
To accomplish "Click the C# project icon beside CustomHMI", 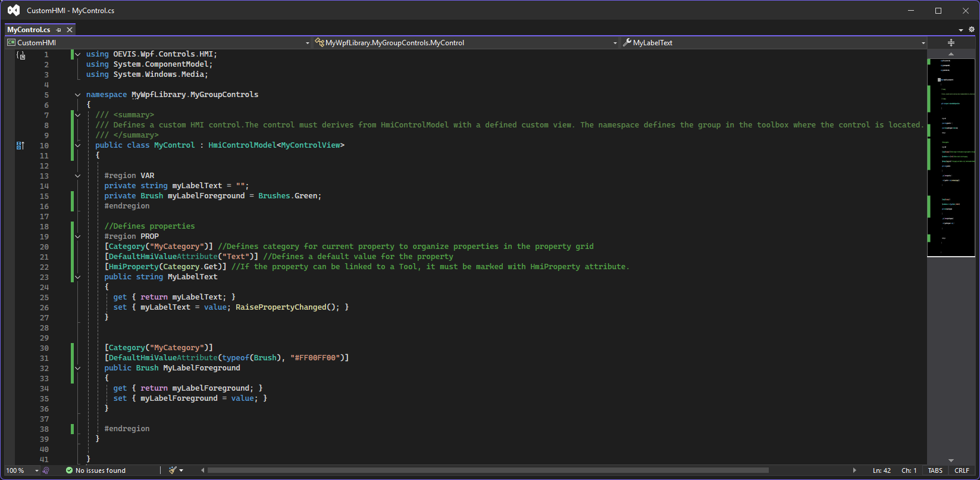I will pyautogui.click(x=11, y=43).
